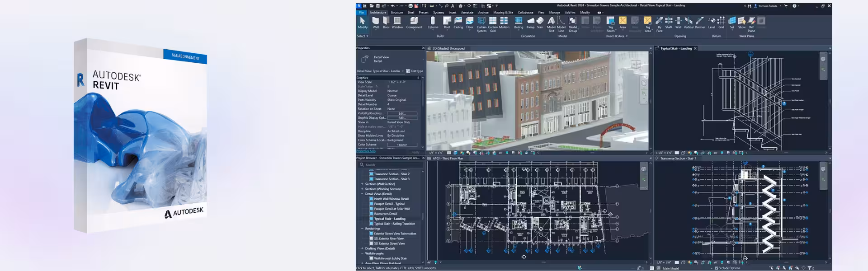Click the Undo arrow in quick access toolbar

coord(393,6)
